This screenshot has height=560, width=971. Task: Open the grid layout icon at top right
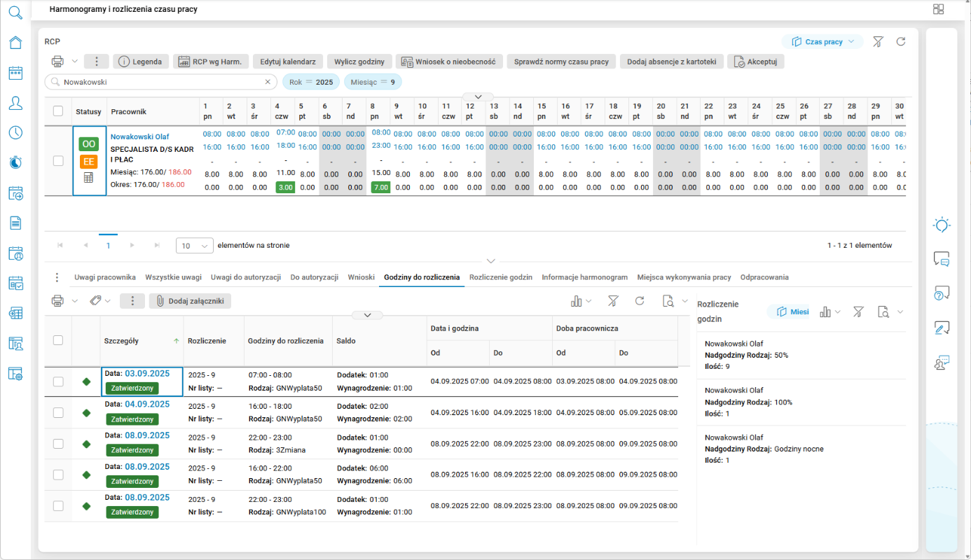point(938,9)
